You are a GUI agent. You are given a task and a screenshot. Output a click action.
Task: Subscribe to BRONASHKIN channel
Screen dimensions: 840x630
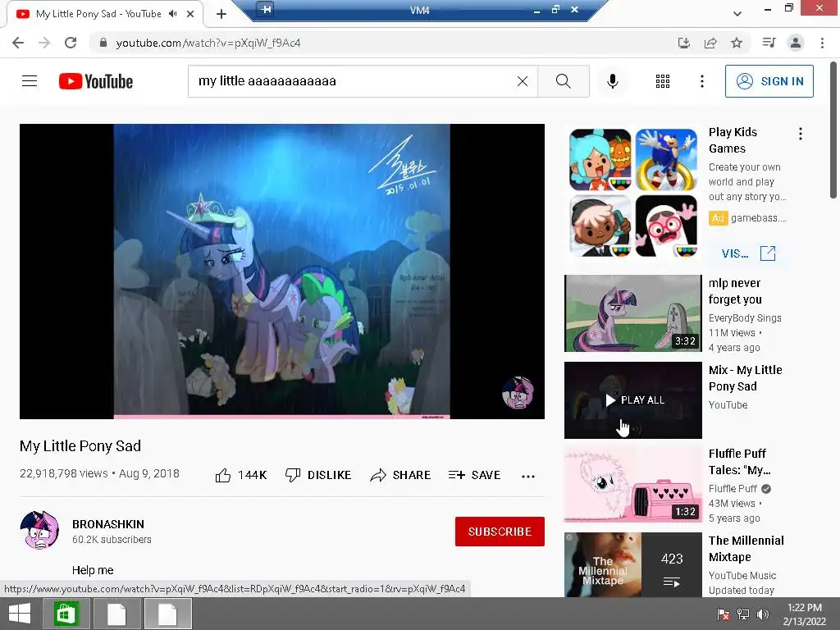coord(500,532)
